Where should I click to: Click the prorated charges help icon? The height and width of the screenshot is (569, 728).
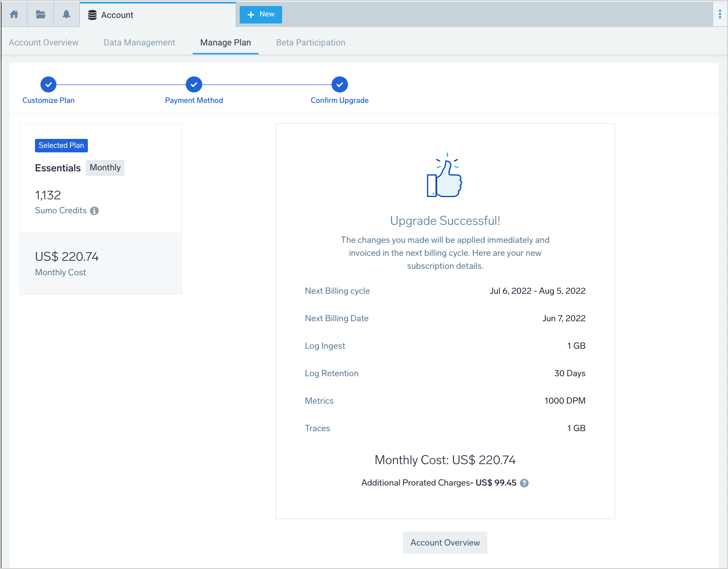tap(524, 483)
